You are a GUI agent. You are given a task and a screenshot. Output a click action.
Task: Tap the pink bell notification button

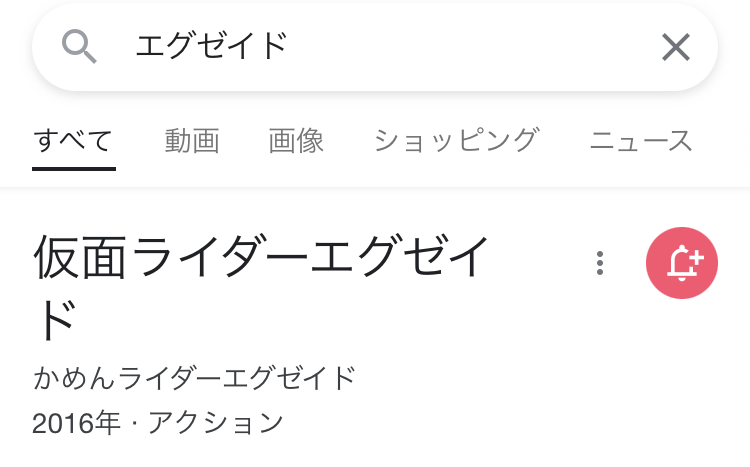tap(682, 263)
